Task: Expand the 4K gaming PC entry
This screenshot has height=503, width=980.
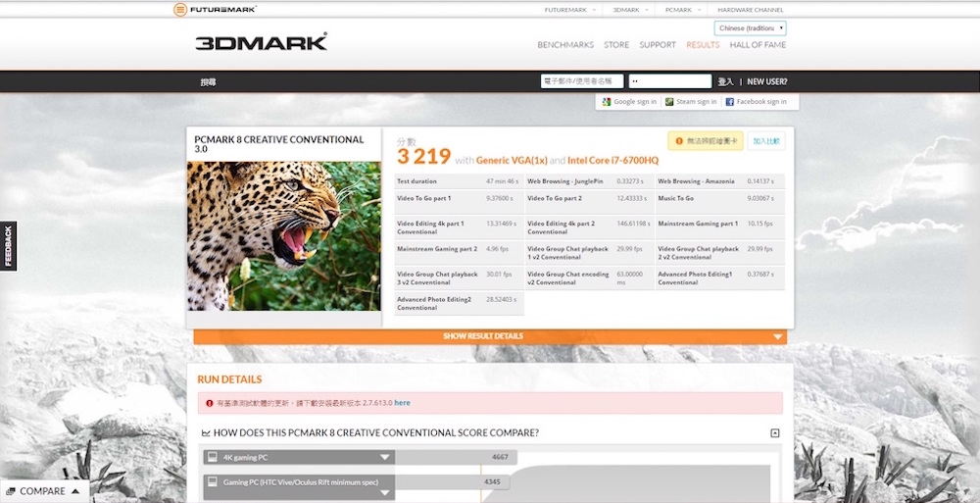Action: (384, 457)
